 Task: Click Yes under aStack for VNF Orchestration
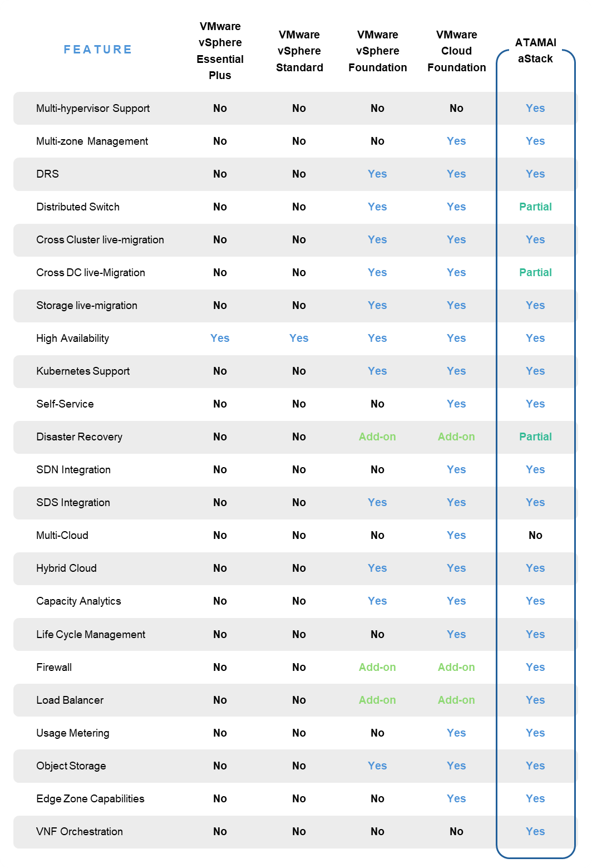535,831
